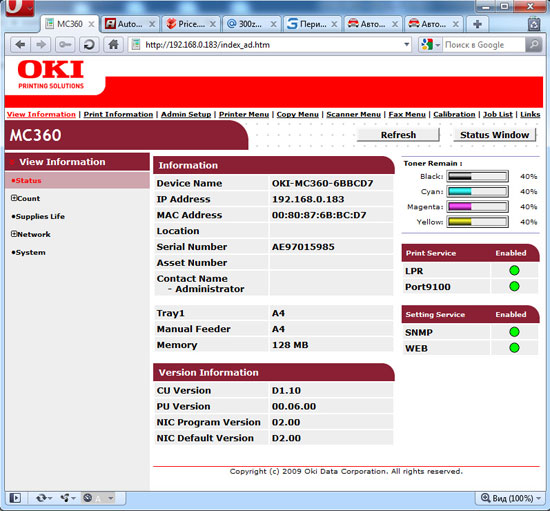Viewport: 550px width, 511px height.
Task: Open the Printer Menu link
Action: (244, 114)
